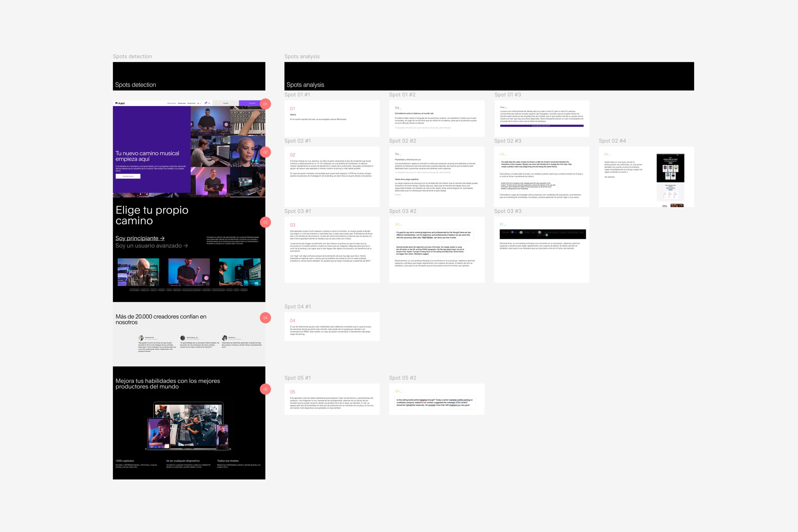Select the Spot 02 #4 frame label
The height and width of the screenshot is (532, 798).
[613, 141]
